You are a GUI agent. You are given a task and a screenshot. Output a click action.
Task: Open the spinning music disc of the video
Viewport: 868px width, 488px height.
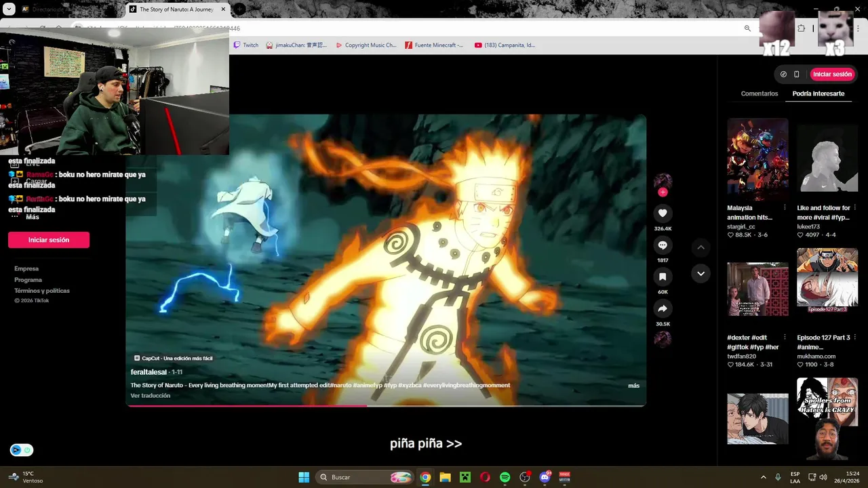point(663,340)
